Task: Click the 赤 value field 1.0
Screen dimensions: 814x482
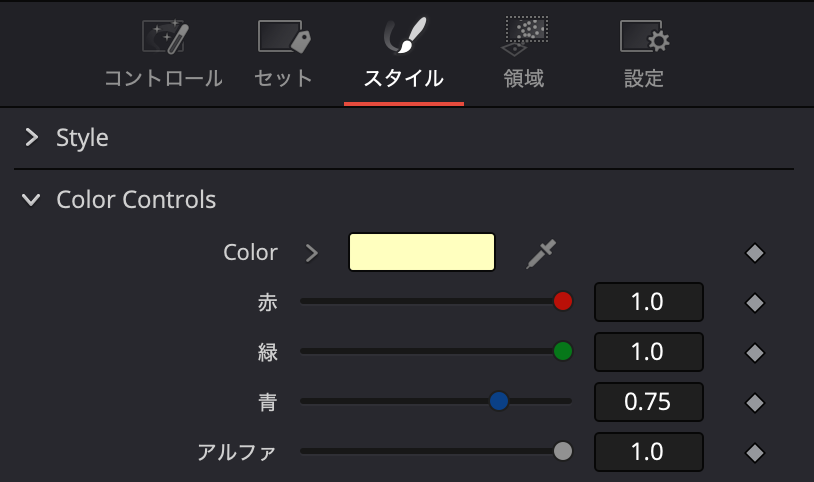Action: (648, 302)
